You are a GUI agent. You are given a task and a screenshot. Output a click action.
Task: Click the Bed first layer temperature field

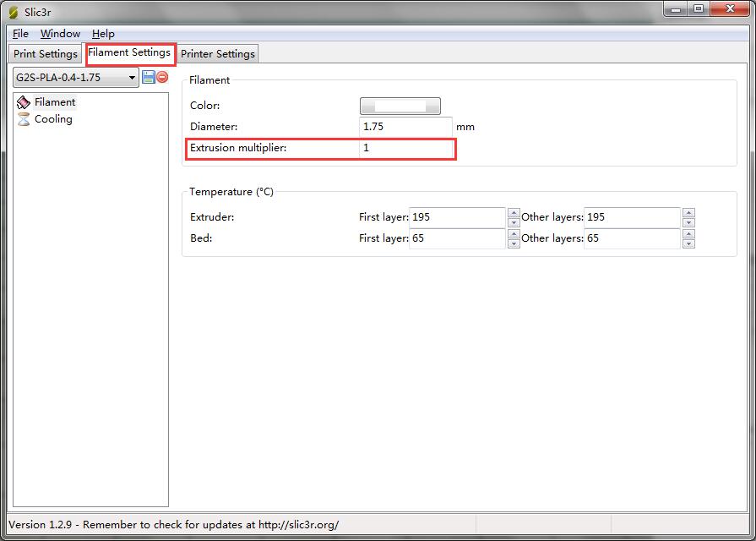(457, 238)
